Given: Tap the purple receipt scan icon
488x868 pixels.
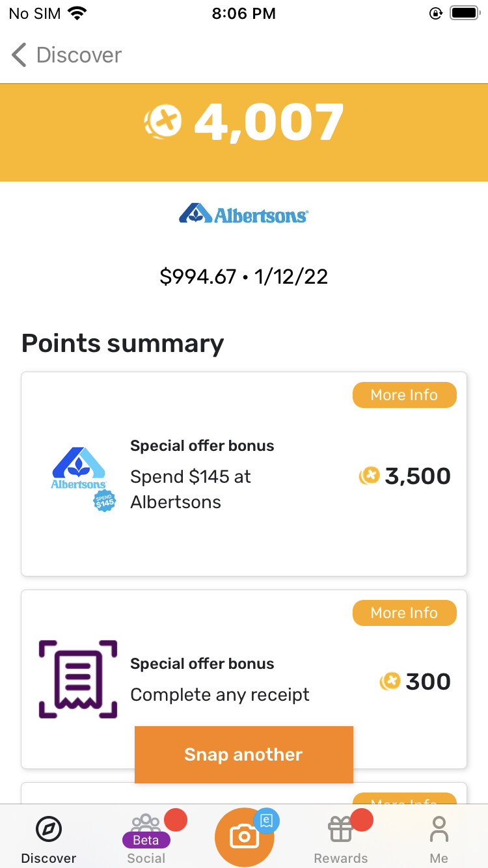Looking at the screenshot, I should tap(78, 679).
